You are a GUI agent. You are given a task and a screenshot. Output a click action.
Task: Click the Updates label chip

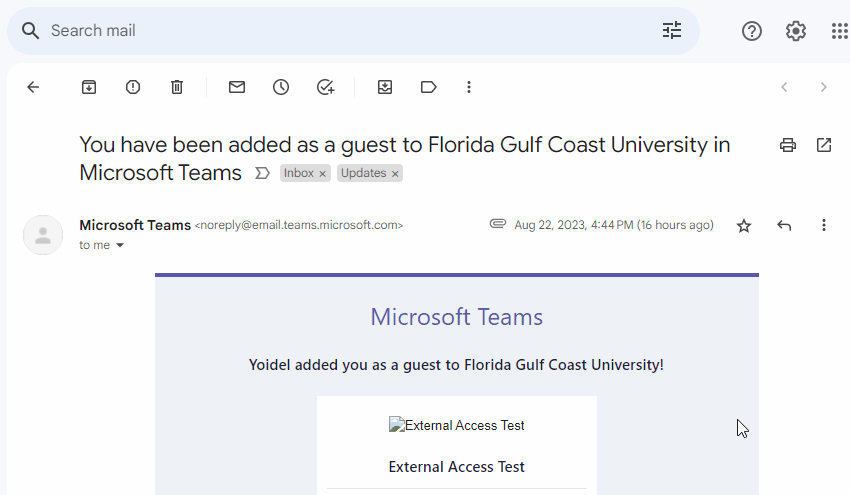click(363, 173)
